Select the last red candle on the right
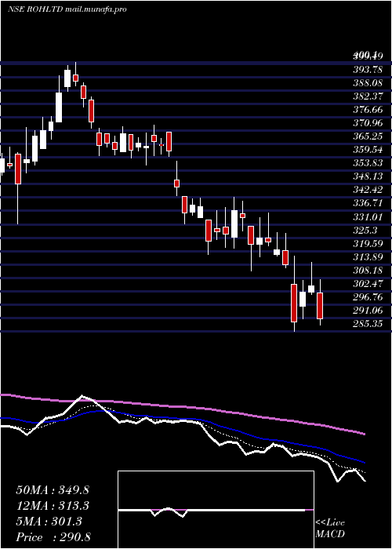Screen dimensions: 392x549 point(320,306)
